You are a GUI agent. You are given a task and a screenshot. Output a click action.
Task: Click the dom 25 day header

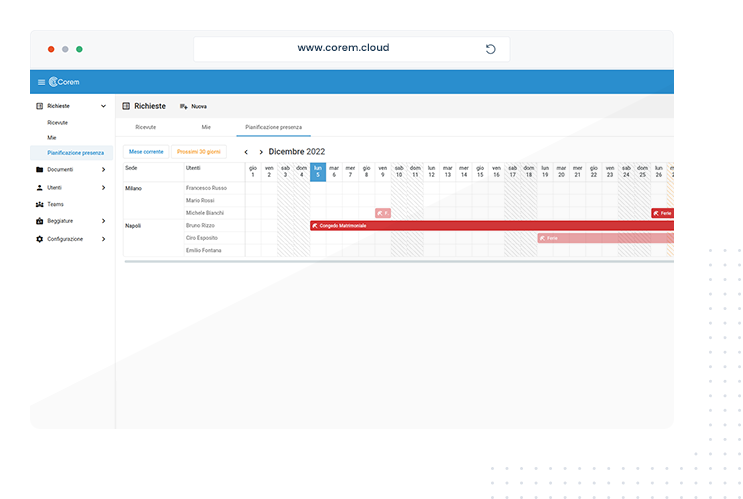[x=643, y=172]
